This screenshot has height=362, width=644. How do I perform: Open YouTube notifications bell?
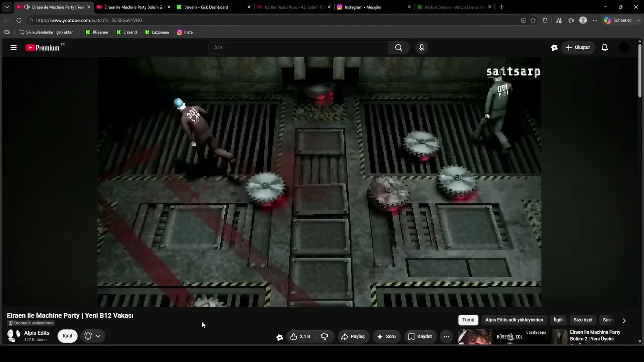click(x=605, y=48)
